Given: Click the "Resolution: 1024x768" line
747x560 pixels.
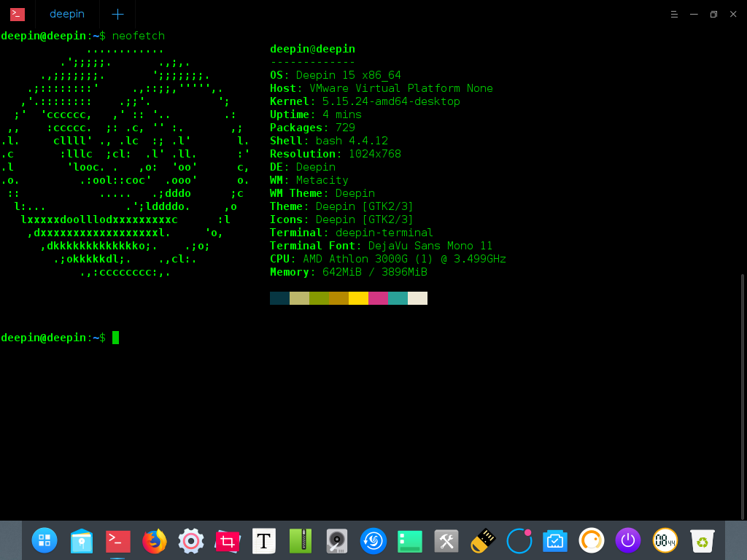Looking at the screenshot, I should tap(336, 154).
